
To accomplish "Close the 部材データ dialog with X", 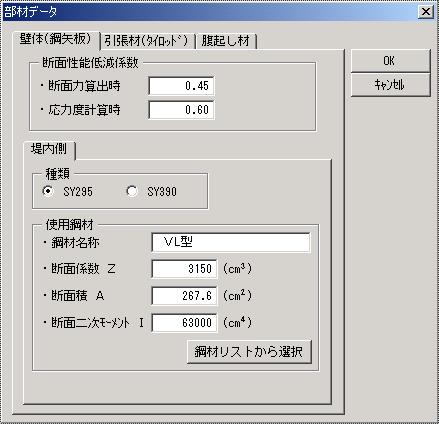I will tap(426, 12).
